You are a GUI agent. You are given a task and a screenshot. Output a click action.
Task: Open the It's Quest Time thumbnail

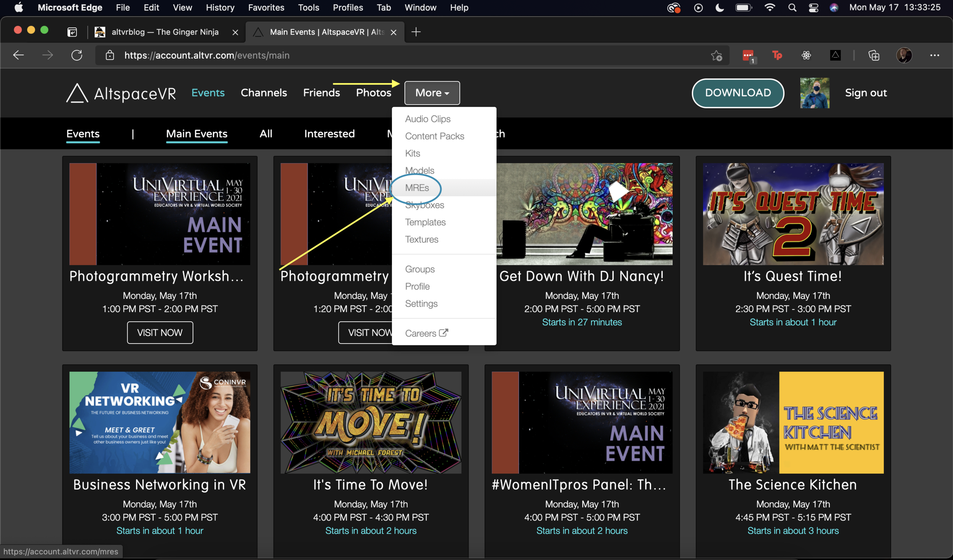coord(793,214)
